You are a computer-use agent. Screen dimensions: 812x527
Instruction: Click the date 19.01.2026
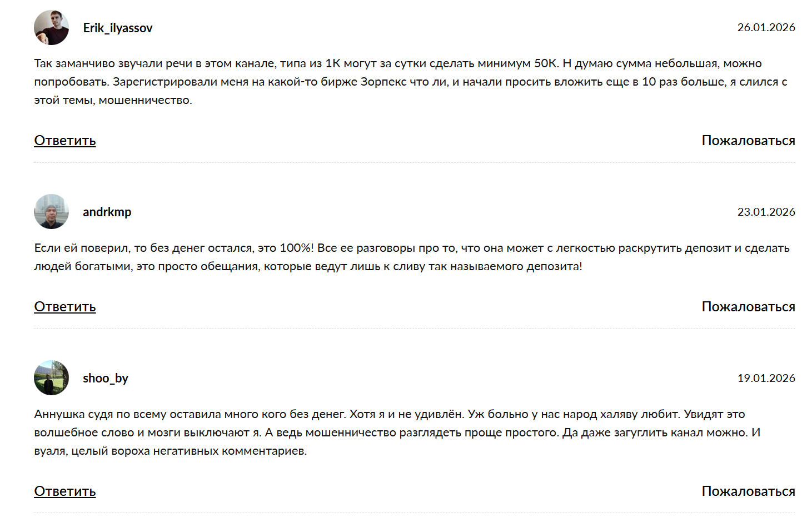point(766,378)
